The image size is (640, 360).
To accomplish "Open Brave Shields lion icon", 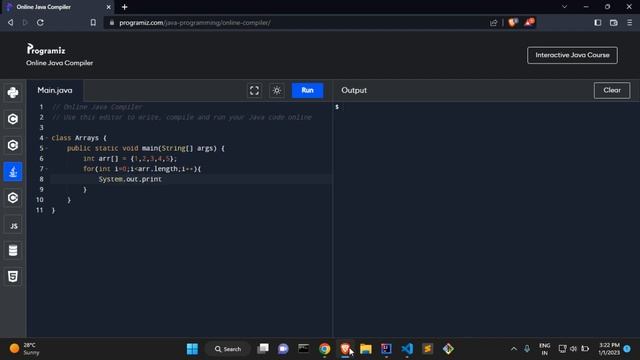I will pos(513,22).
